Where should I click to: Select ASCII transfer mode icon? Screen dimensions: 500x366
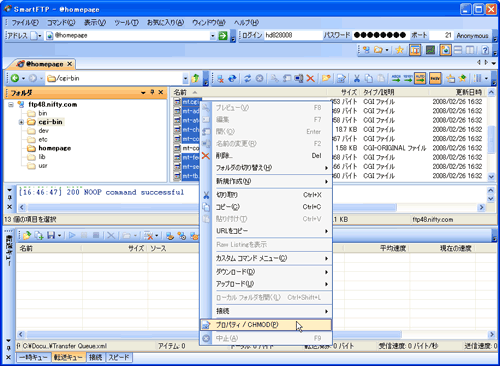(x=396, y=79)
